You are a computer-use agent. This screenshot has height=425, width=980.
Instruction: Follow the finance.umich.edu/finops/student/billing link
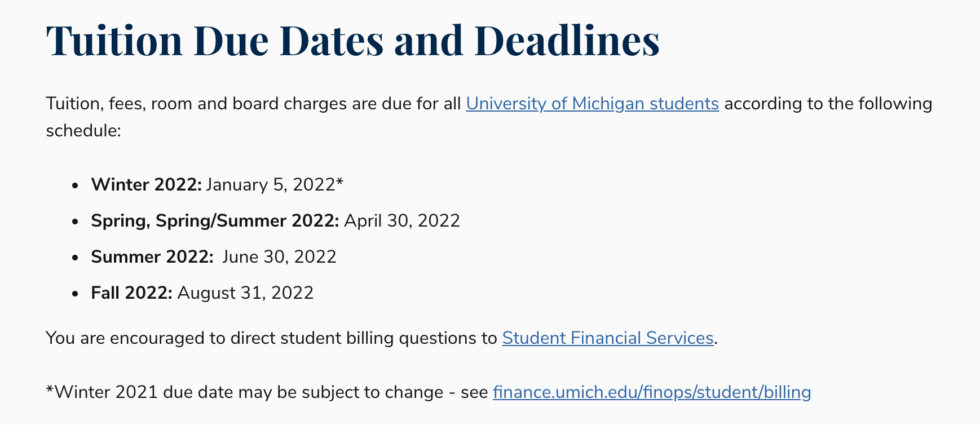click(652, 392)
